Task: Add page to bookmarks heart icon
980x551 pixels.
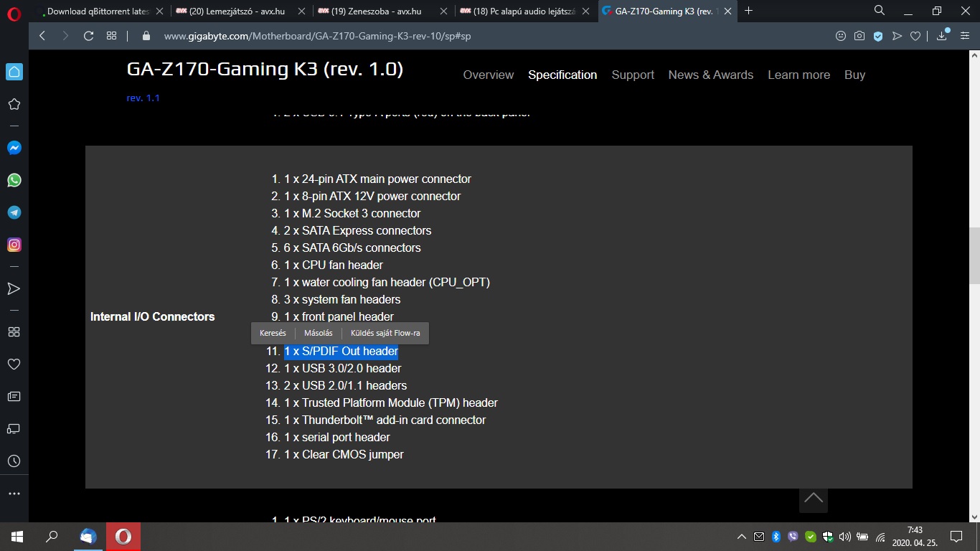Action: [x=915, y=36]
